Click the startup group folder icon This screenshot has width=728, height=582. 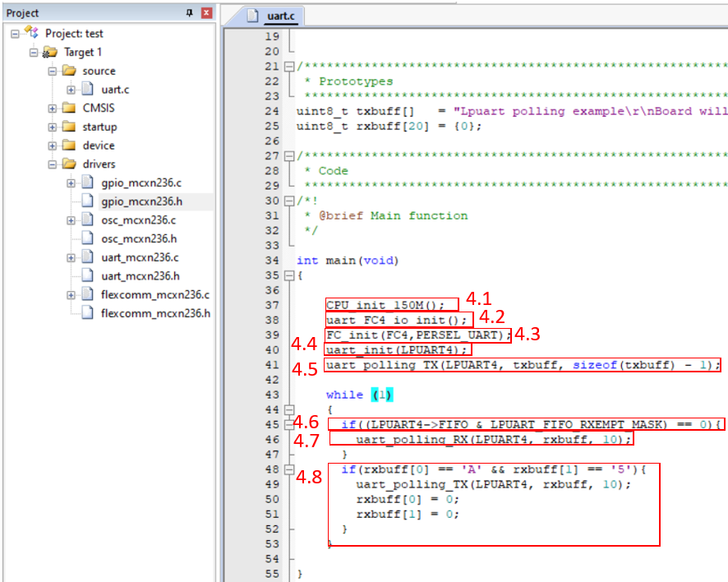tap(69, 127)
